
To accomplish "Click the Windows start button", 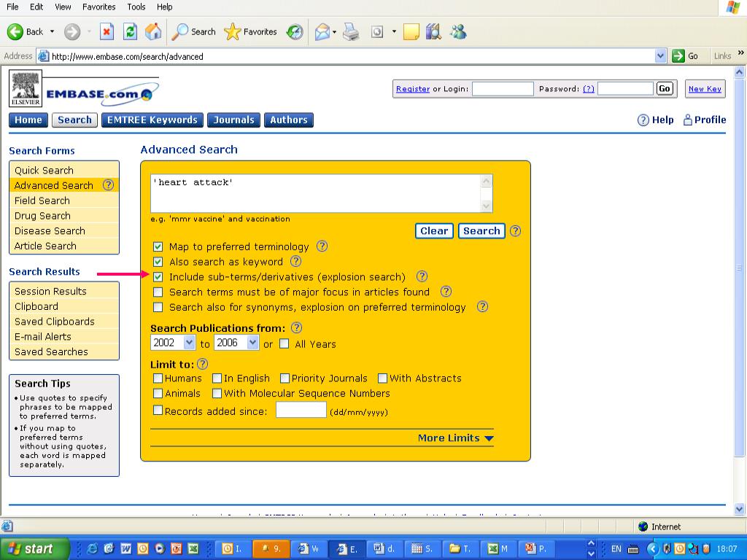I will coord(34,548).
